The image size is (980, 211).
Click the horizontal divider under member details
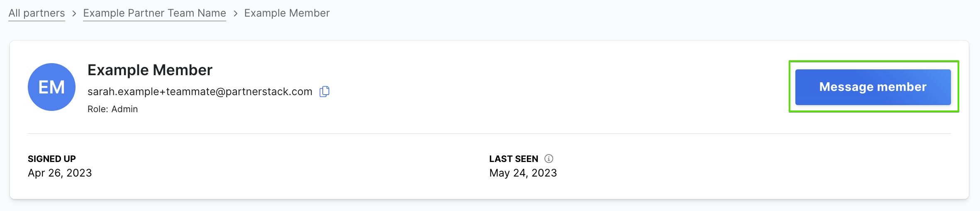point(489,133)
